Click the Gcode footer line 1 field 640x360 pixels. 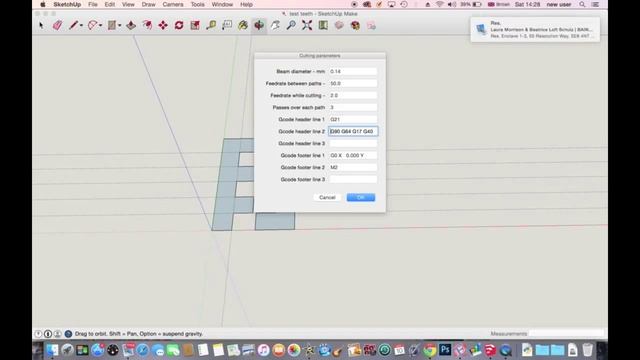353,156
